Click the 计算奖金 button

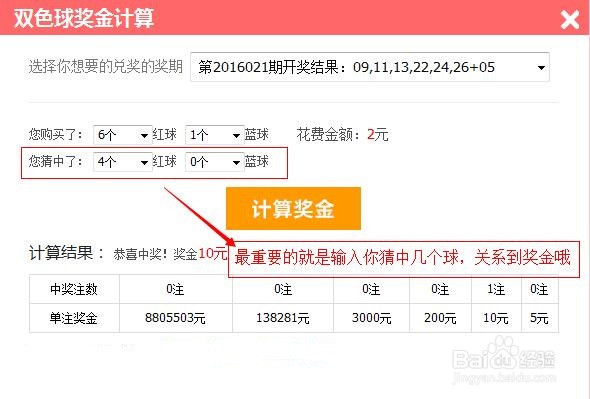(x=293, y=208)
